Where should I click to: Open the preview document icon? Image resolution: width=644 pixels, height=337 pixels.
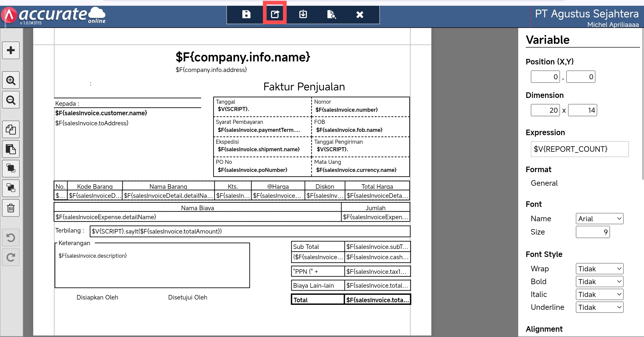[x=331, y=14]
